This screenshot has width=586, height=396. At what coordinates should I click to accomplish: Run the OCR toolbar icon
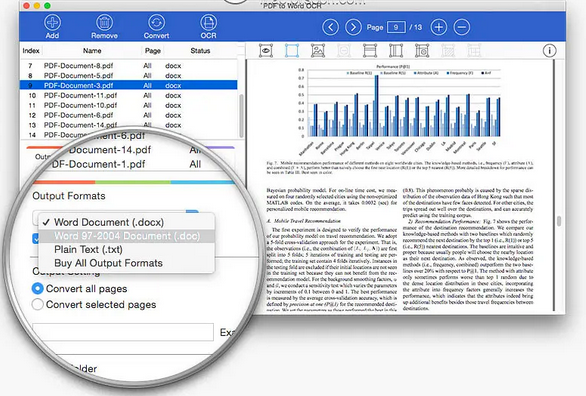point(208,22)
